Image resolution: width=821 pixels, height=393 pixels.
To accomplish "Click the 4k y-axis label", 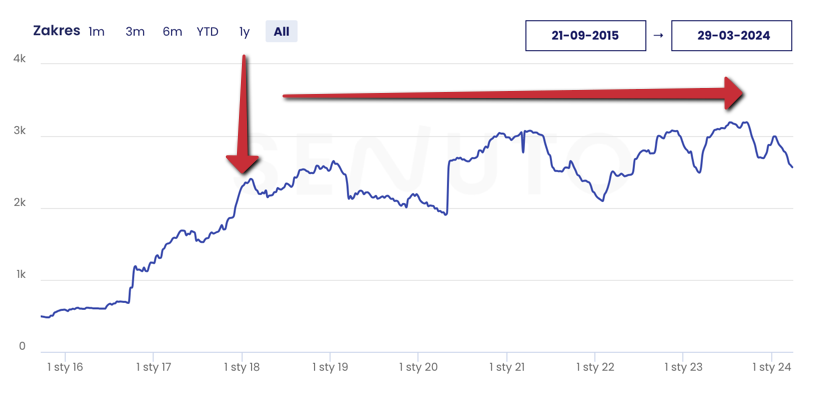I will click(x=19, y=60).
